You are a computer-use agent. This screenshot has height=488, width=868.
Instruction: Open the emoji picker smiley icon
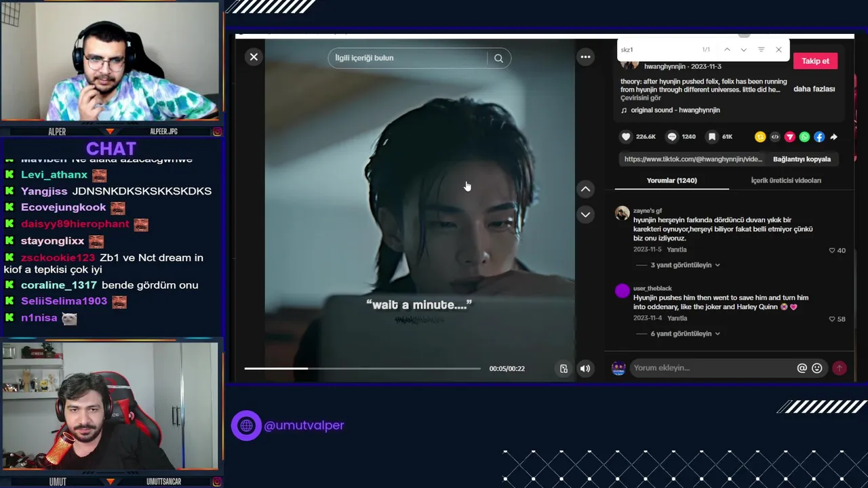tap(816, 368)
